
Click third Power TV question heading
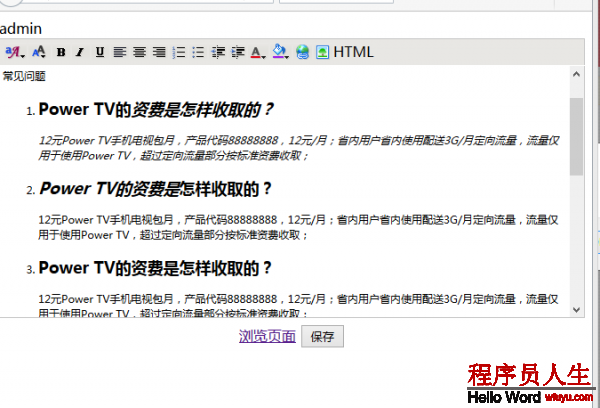(155, 268)
